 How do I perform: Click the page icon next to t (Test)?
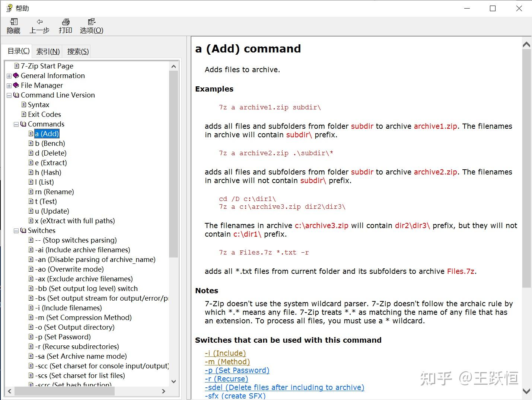coord(31,201)
